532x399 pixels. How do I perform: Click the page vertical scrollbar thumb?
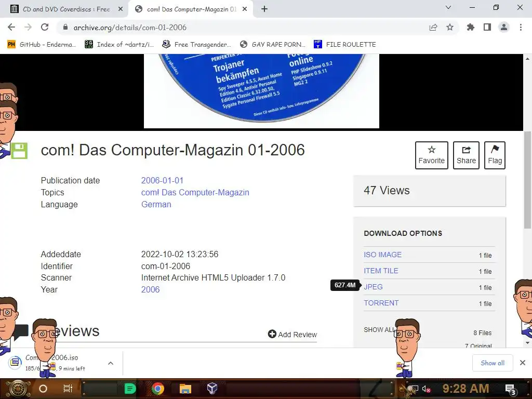(x=527, y=180)
